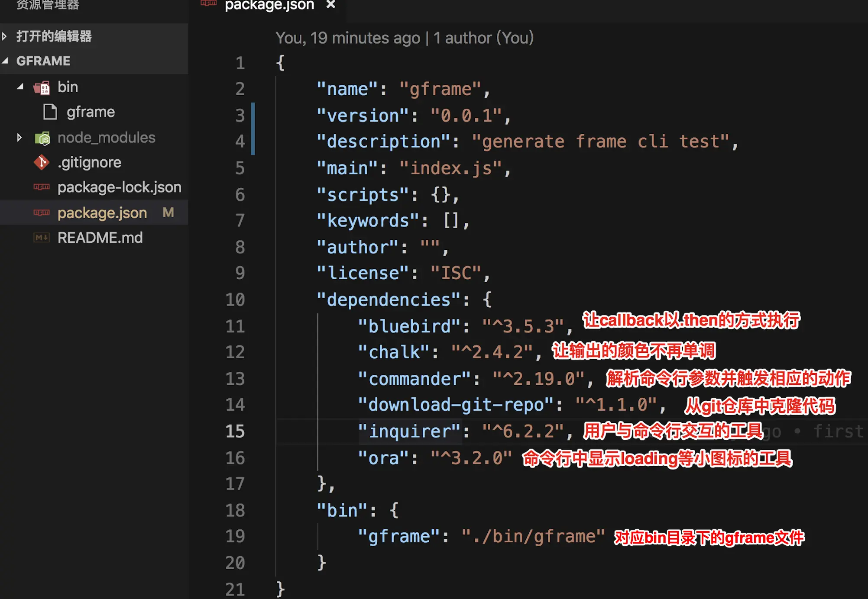Expand the node_modules folder arrow
Image resolution: width=868 pixels, height=599 pixels.
tap(19, 138)
